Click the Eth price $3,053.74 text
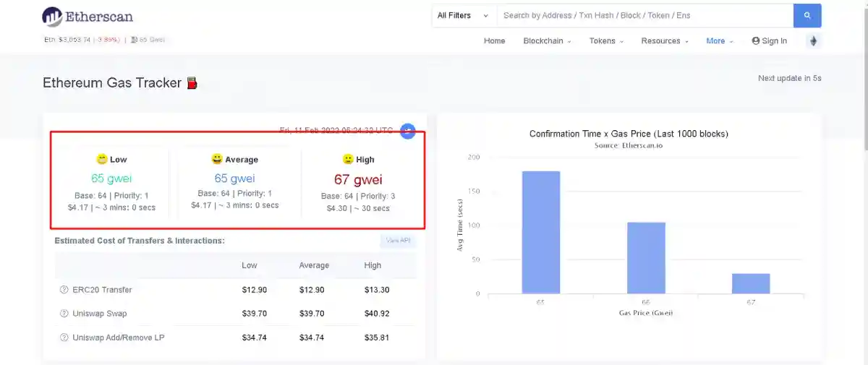The height and width of the screenshot is (365, 868). (x=67, y=40)
